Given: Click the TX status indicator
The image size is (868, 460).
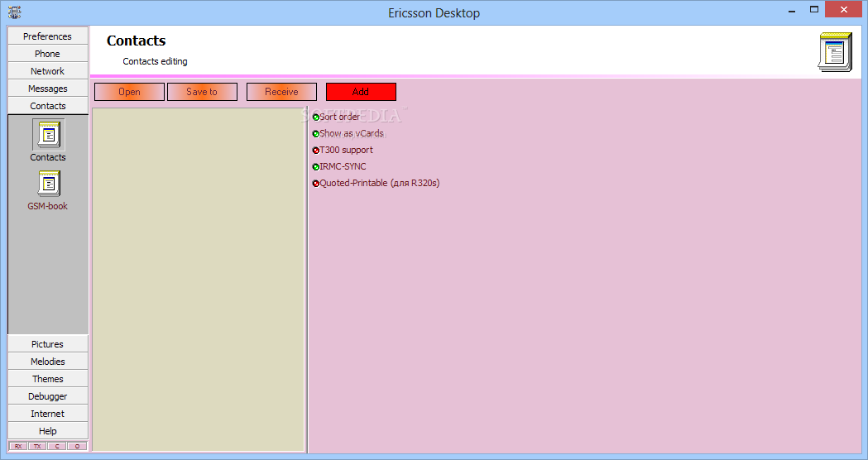Looking at the screenshot, I should pos(37,446).
